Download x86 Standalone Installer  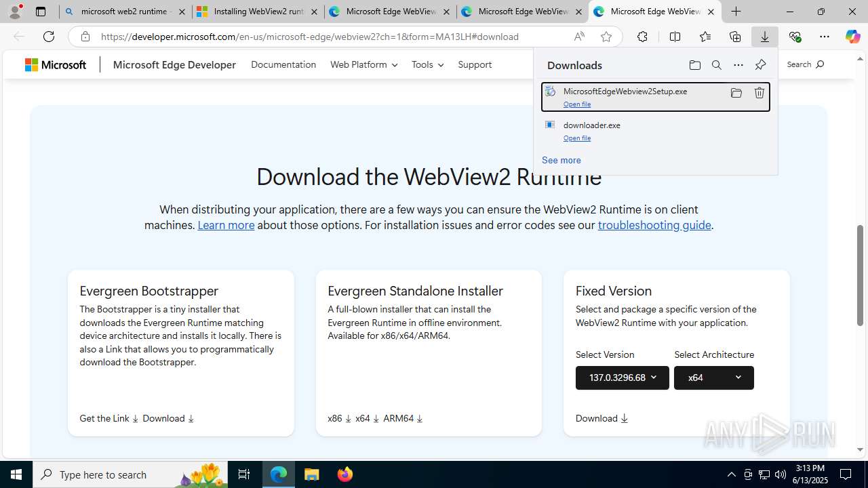[x=339, y=418]
